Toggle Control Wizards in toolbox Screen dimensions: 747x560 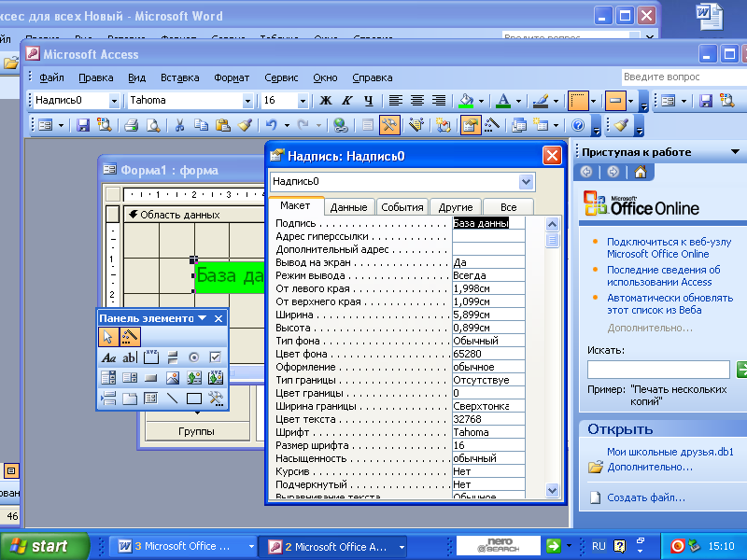130,337
